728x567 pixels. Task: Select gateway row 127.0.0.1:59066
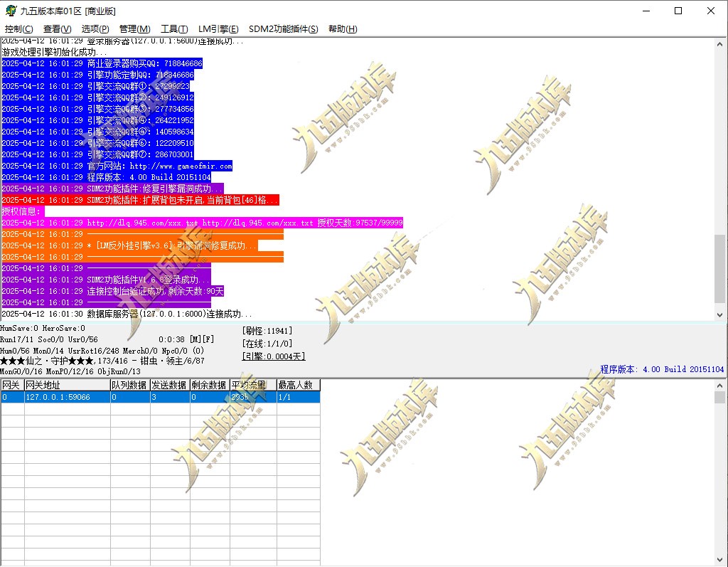[x=160, y=397]
